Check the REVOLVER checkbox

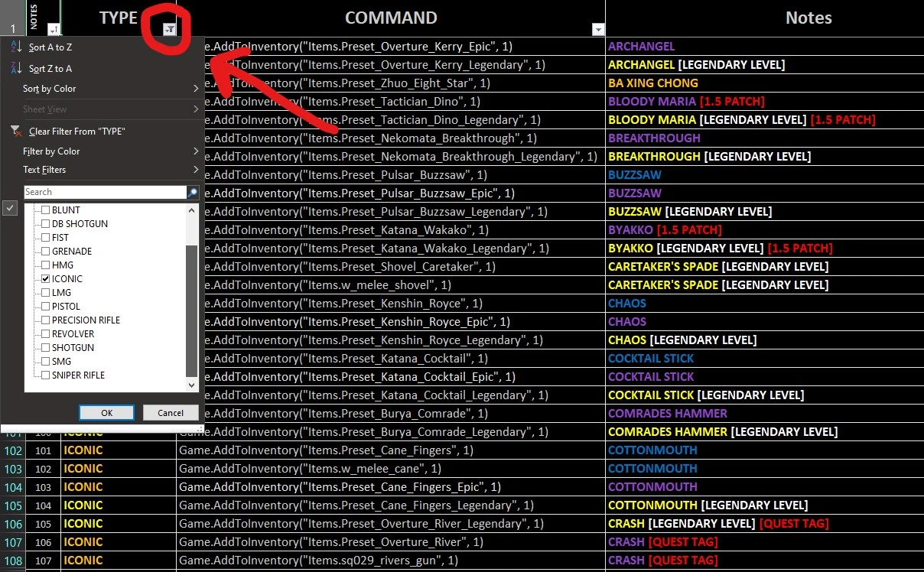pyautogui.click(x=46, y=334)
